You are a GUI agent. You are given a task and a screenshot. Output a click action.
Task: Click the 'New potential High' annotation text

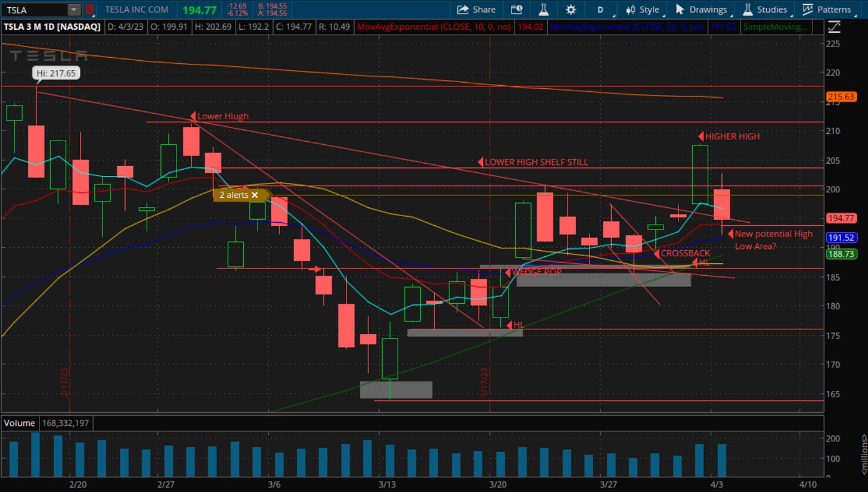pyautogui.click(x=774, y=234)
